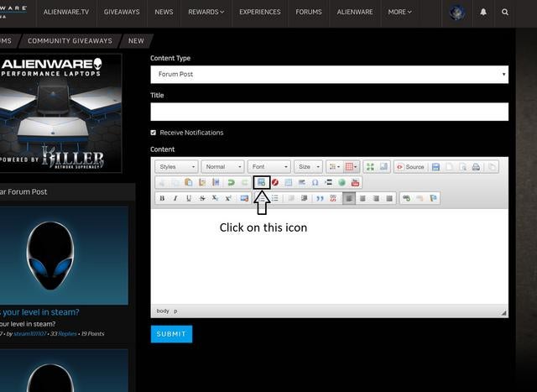
Task: Insert a block quote
Action: point(320,198)
